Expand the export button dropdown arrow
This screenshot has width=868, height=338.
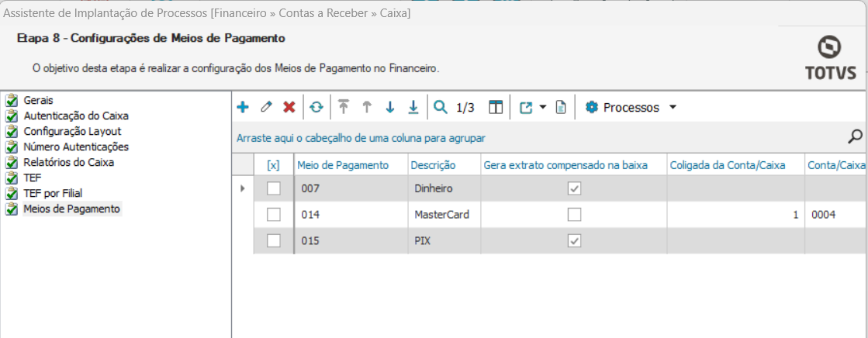tap(543, 108)
